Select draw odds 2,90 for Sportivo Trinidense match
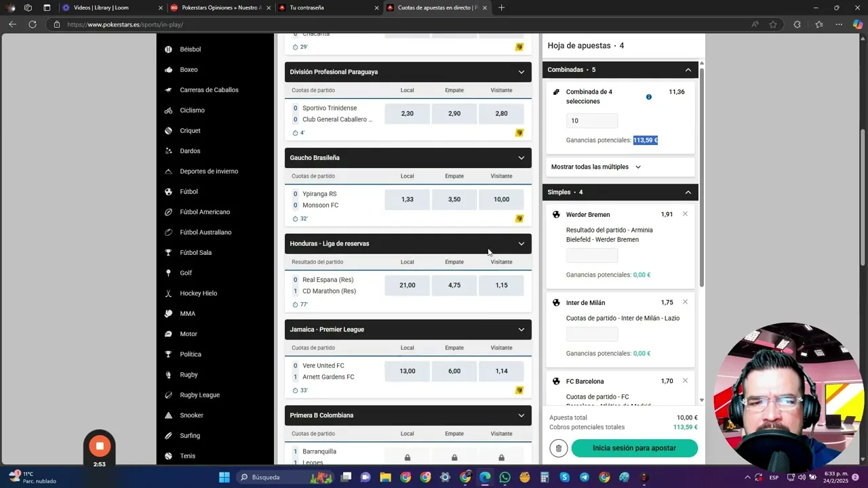Viewport: 868px width, 488px height. click(454, 114)
